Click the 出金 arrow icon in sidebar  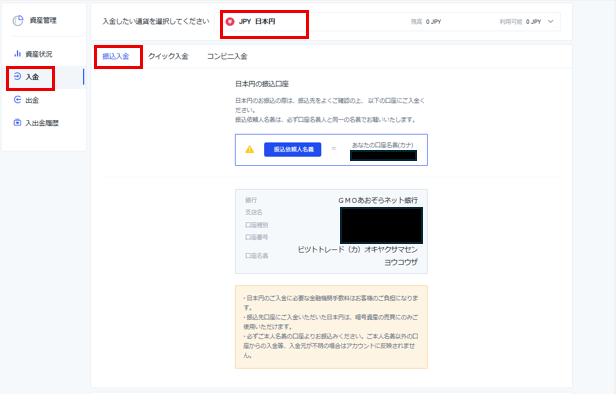click(17, 100)
